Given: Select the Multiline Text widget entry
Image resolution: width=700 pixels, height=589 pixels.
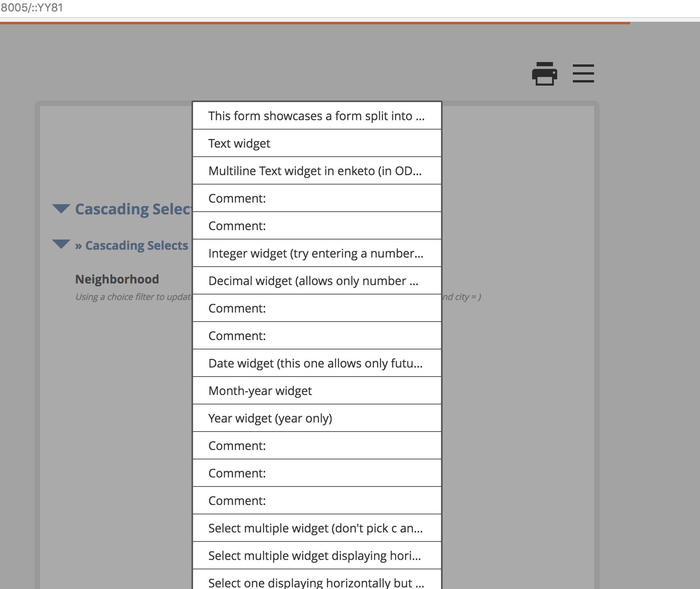Looking at the screenshot, I should (x=317, y=171).
